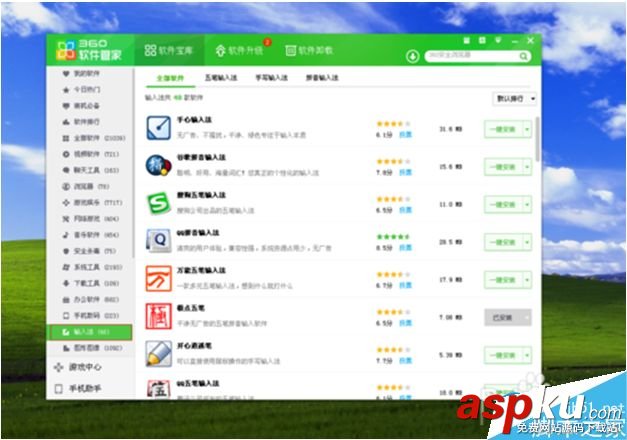627x440 pixels.
Task: Click 一键安装 for 手心输入法
Action: point(503,130)
